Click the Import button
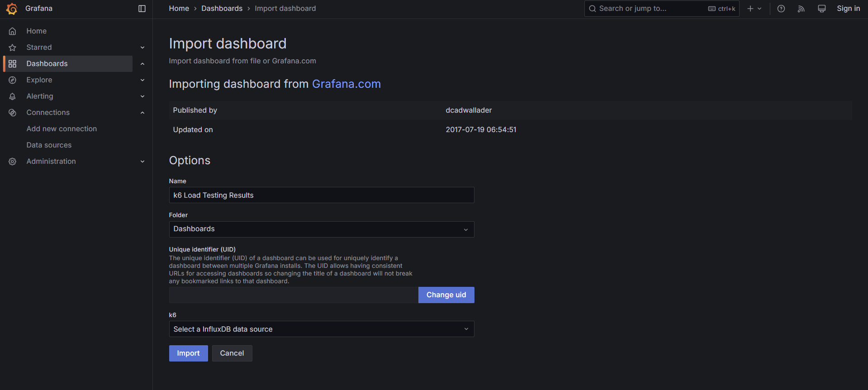Image resolution: width=868 pixels, height=390 pixels. tap(189, 353)
